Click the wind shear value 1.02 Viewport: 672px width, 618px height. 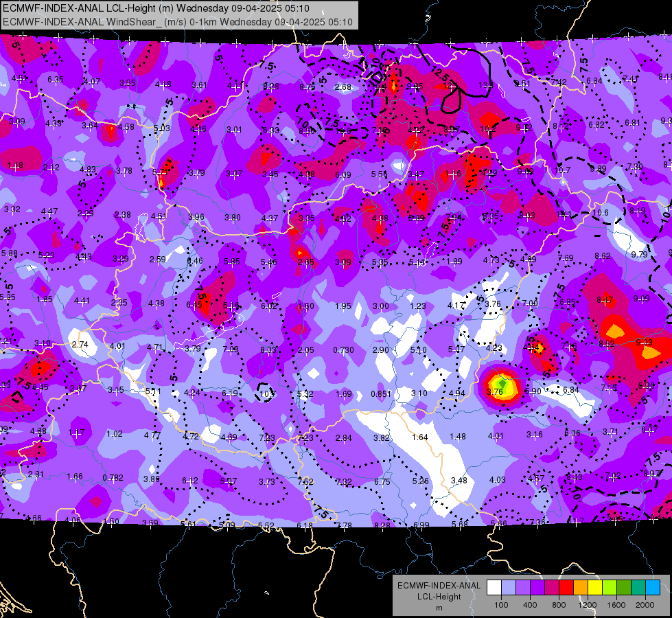click(x=115, y=433)
